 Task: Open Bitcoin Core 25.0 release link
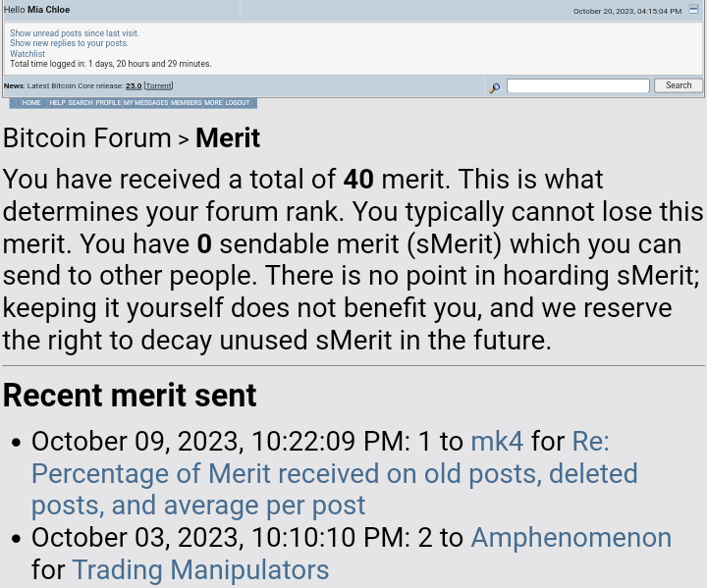pyautogui.click(x=134, y=85)
